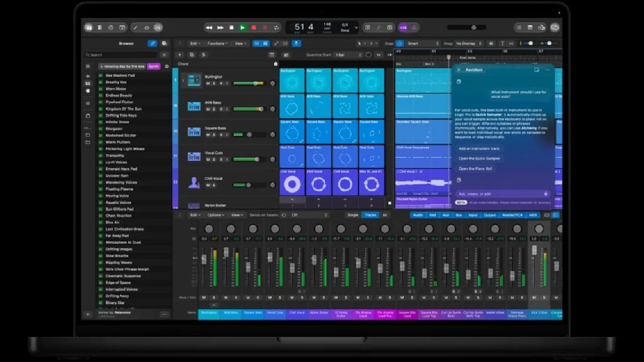Toggle the Snap power button
The height and width of the screenshot is (362, 644).
pyautogui.click(x=399, y=43)
